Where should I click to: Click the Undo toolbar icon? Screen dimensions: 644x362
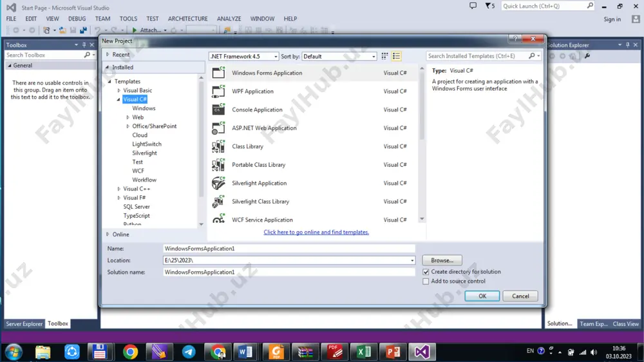[98, 30]
